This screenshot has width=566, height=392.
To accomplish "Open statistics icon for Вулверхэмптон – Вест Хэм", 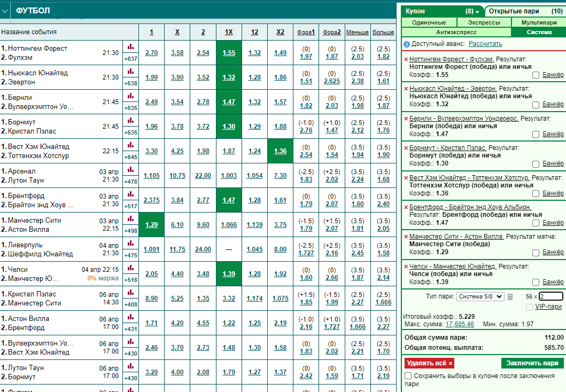I will click(x=130, y=341).
